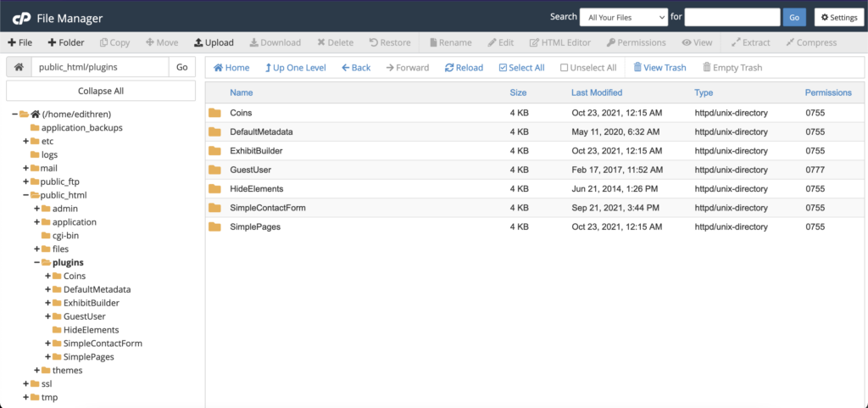Select tmp folder in the tree
Viewport: 868px width, 408px height.
coord(49,398)
